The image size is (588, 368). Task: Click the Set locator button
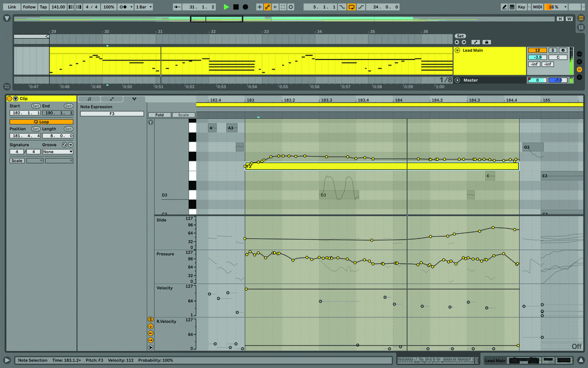[x=460, y=36]
